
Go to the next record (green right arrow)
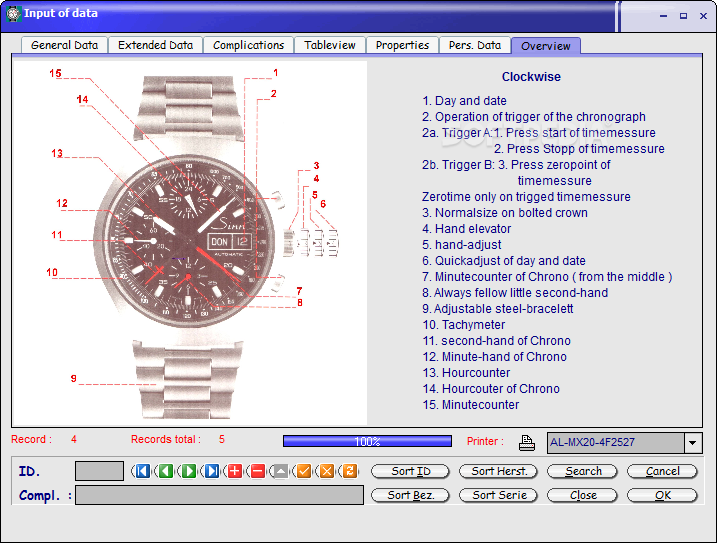tap(188, 471)
